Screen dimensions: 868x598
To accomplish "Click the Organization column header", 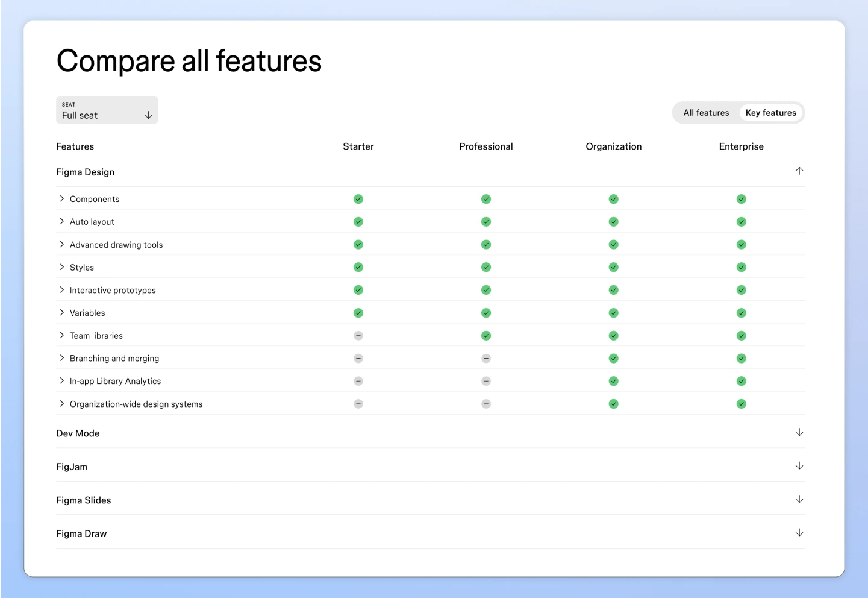I will 614,146.
